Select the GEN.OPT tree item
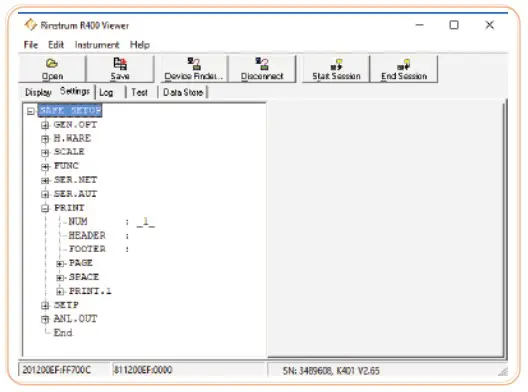 (75, 125)
